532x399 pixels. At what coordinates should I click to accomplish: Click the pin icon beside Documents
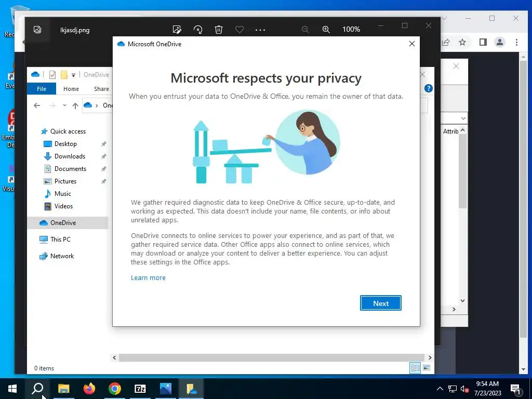104,169
